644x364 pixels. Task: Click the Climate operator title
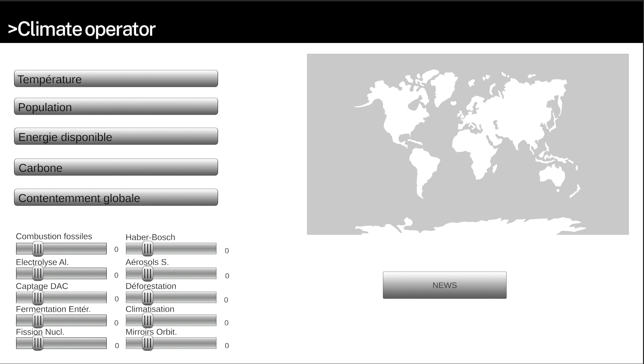pyautogui.click(x=82, y=29)
